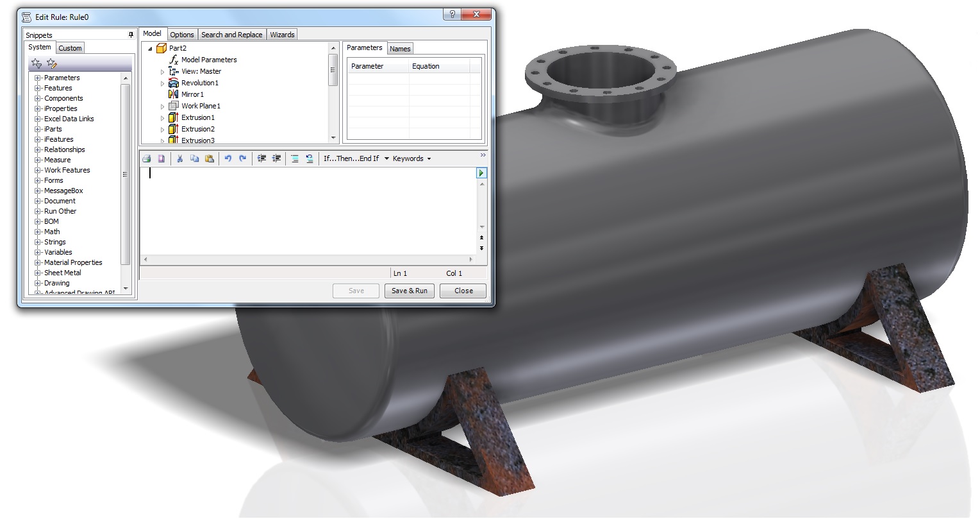
Task: Click the cut scissors icon
Action: tap(180, 158)
